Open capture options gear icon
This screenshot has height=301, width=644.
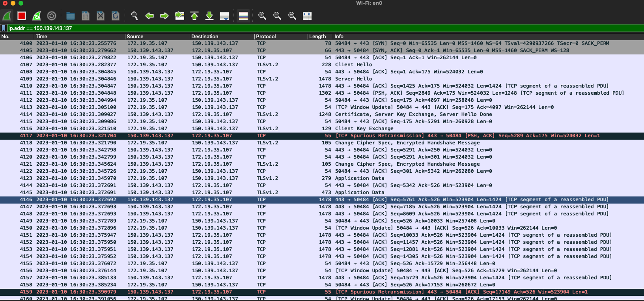[52, 16]
